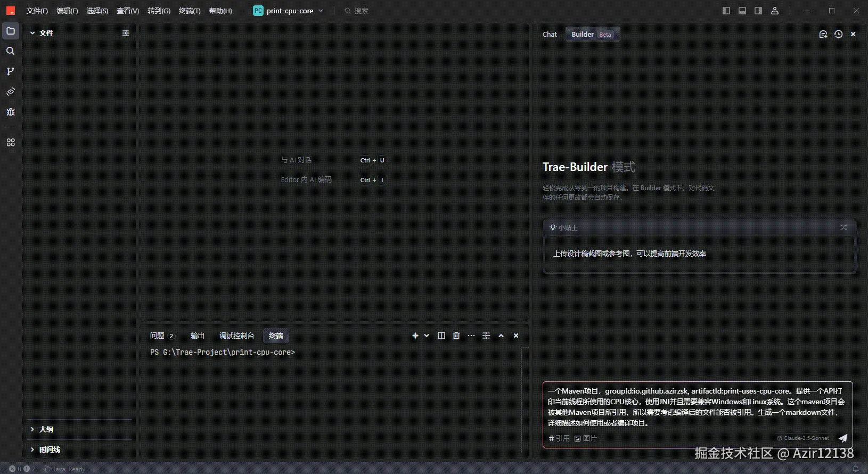
Task: Send the prompt with paper plane icon
Action: (843, 438)
